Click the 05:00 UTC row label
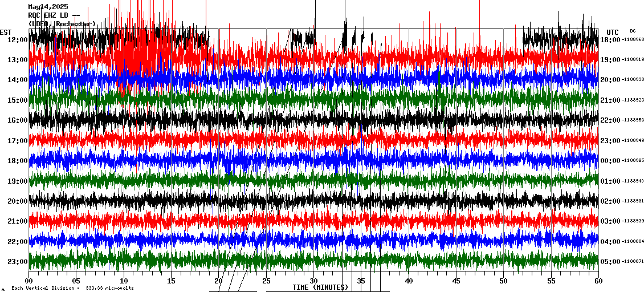Image resolution: width=644 pixels, height=296 pixels. tap(609, 262)
